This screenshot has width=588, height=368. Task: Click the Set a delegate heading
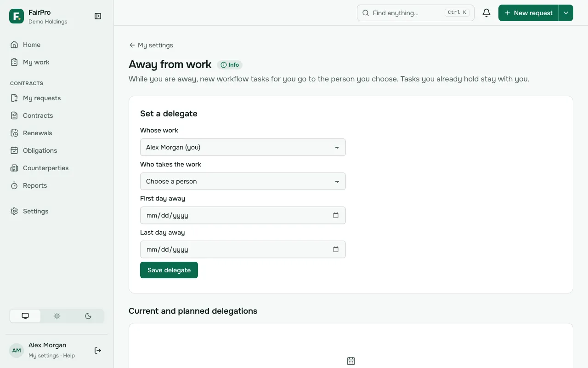[169, 114]
